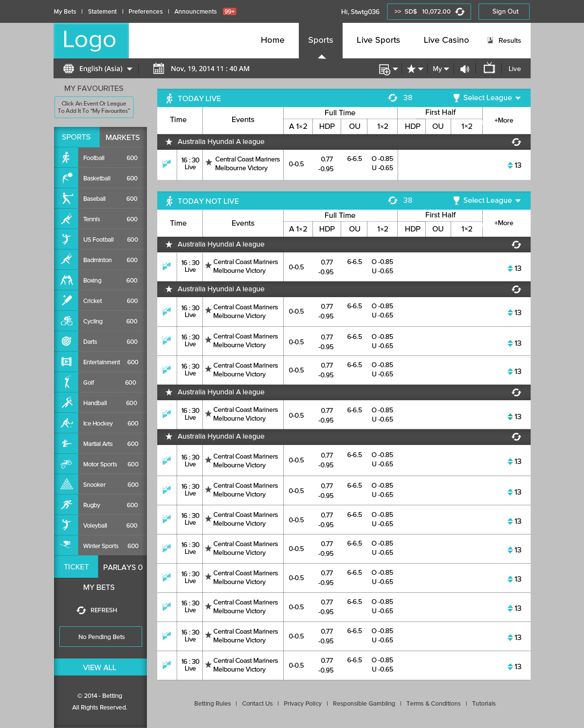Refresh the TODAY LIVE section counter
Viewport: 584px width, 728px height.
tap(393, 98)
